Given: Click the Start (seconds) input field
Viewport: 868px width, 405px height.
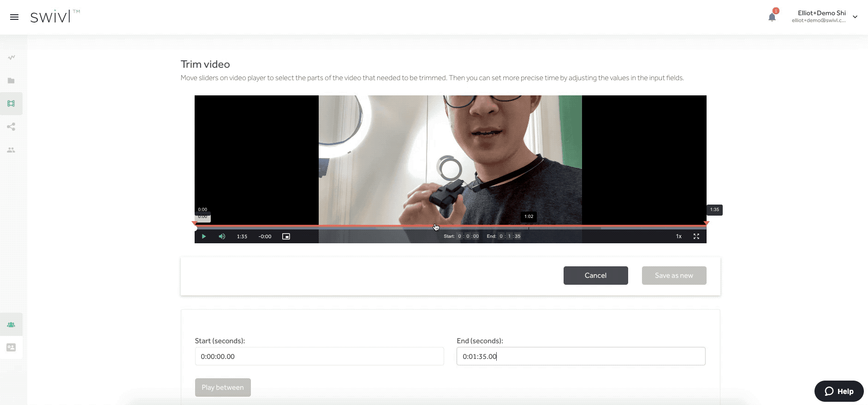Looking at the screenshot, I should (x=319, y=356).
